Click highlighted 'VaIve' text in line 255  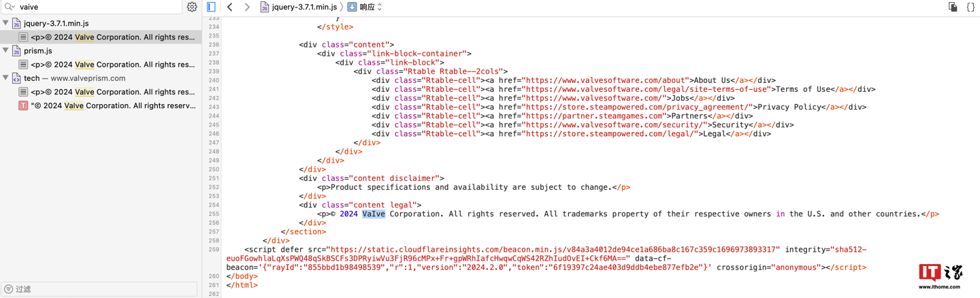(374, 214)
